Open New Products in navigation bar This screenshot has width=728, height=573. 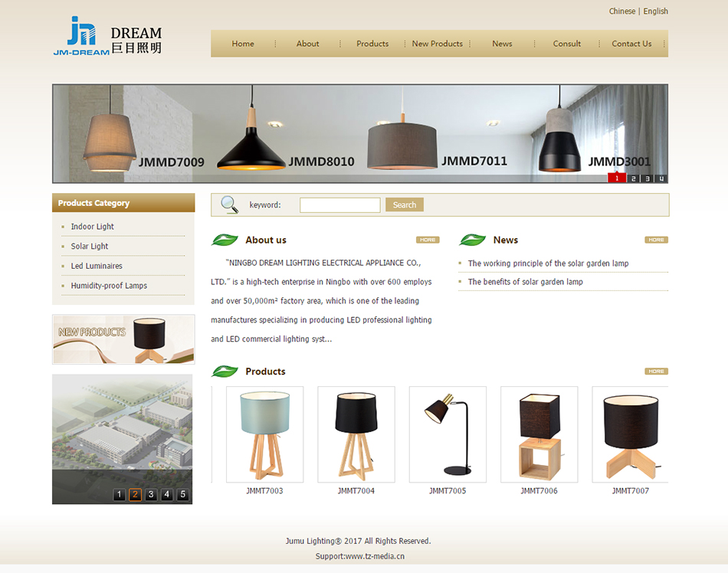[438, 44]
